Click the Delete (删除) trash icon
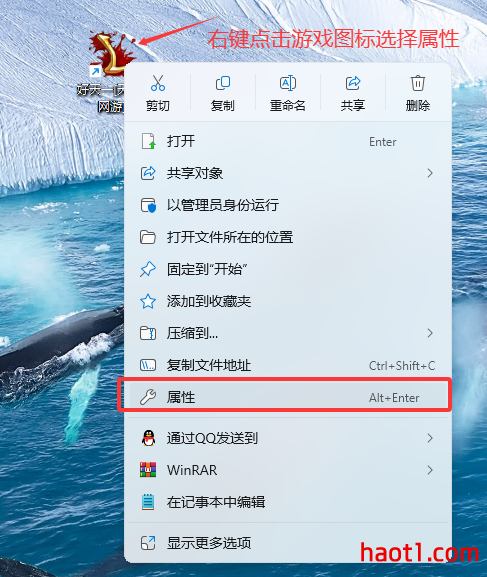The image size is (487, 577). [418, 83]
